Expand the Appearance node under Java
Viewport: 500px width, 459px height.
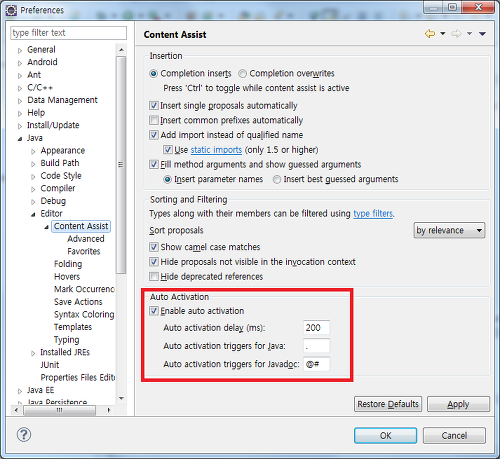click(33, 151)
